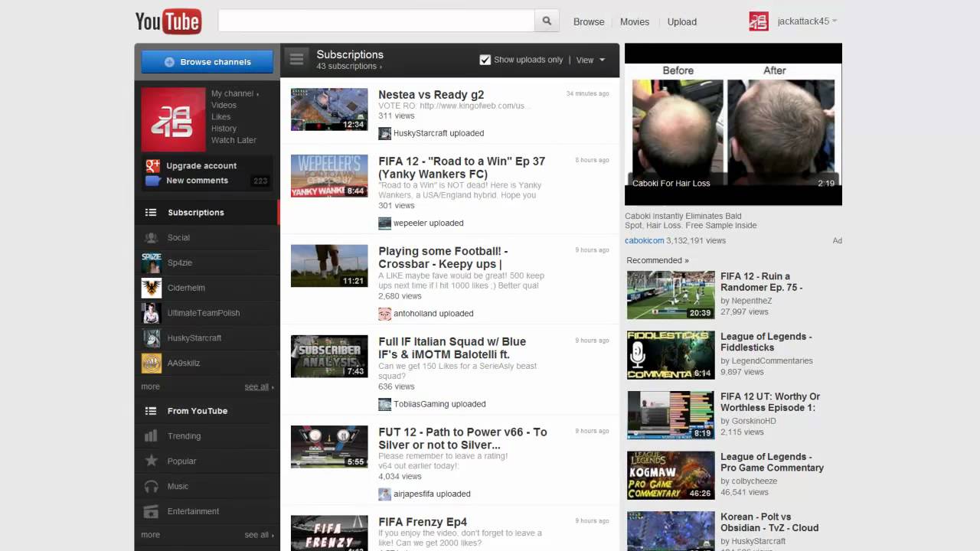Click the new comments speech bubble icon
Image resolution: width=980 pixels, height=551 pixels.
[x=153, y=181]
